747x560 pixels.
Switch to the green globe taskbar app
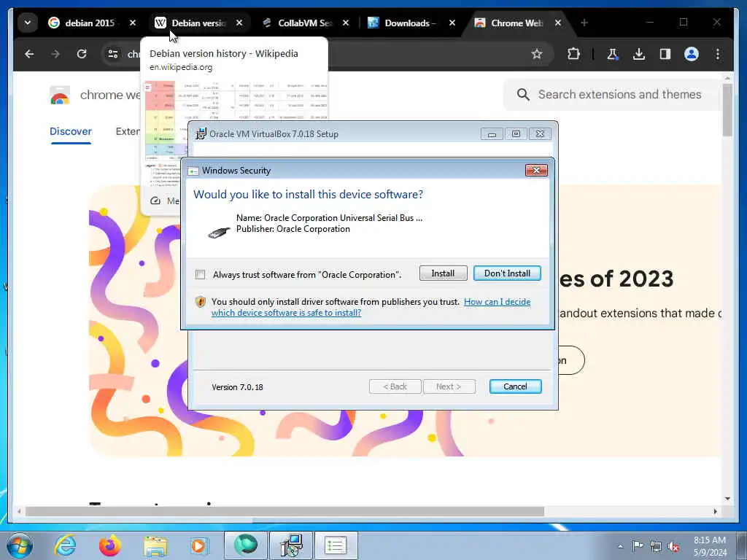(x=246, y=545)
